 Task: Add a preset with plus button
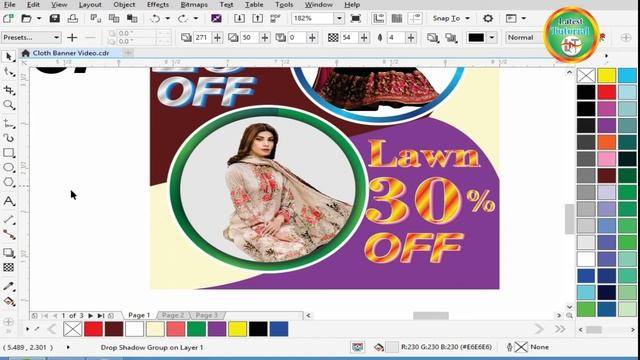click(72, 38)
